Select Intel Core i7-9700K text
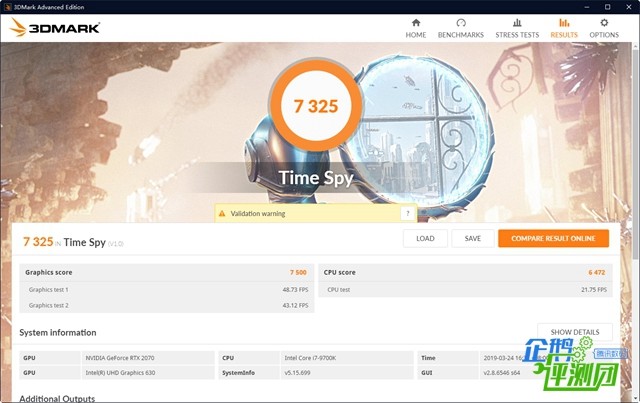The image size is (640, 403). click(x=310, y=358)
